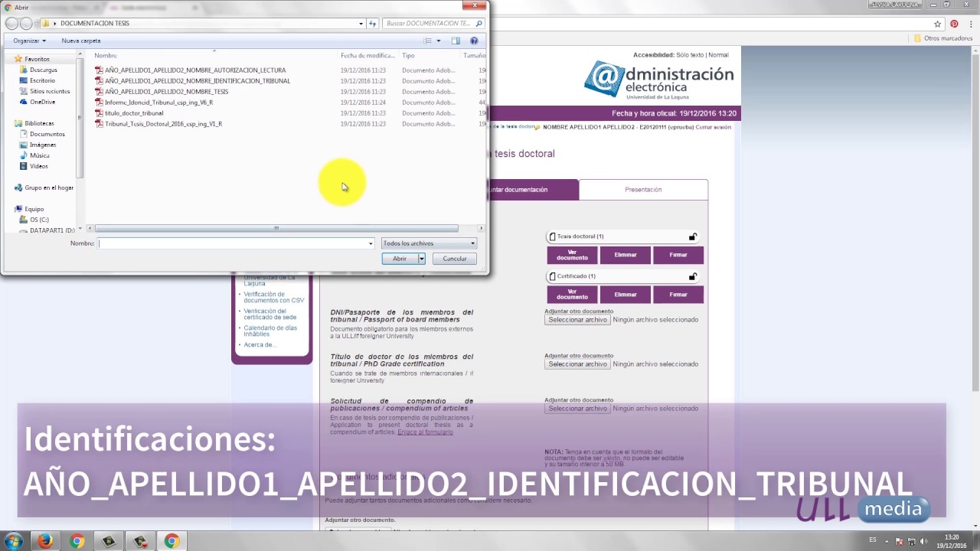
Task: Click the OneDrive cloud icon
Action: (x=24, y=102)
